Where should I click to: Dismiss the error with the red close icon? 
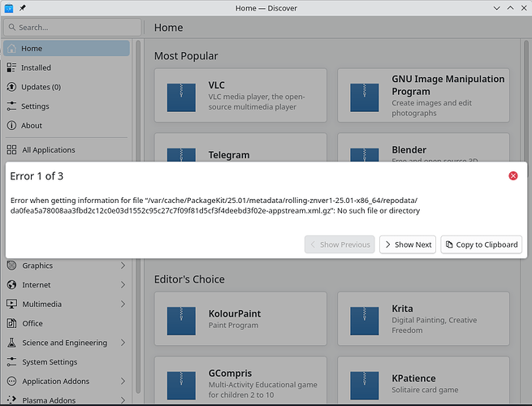(513, 175)
